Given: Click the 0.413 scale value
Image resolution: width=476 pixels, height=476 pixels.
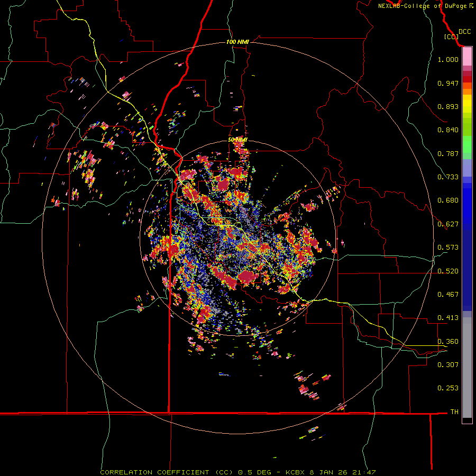Looking at the screenshot, I should pyautogui.click(x=448, y=318).
